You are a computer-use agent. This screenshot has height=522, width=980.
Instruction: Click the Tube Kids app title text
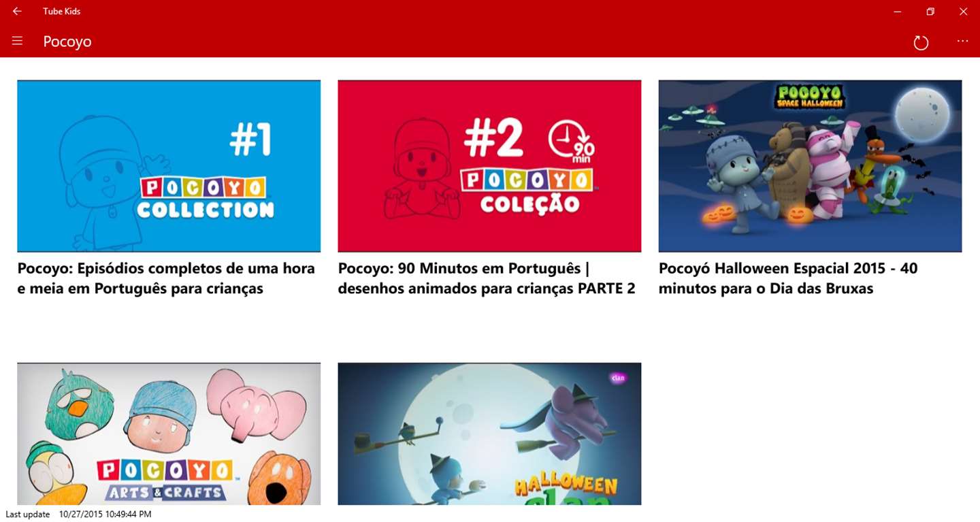[x=61, y=12]
